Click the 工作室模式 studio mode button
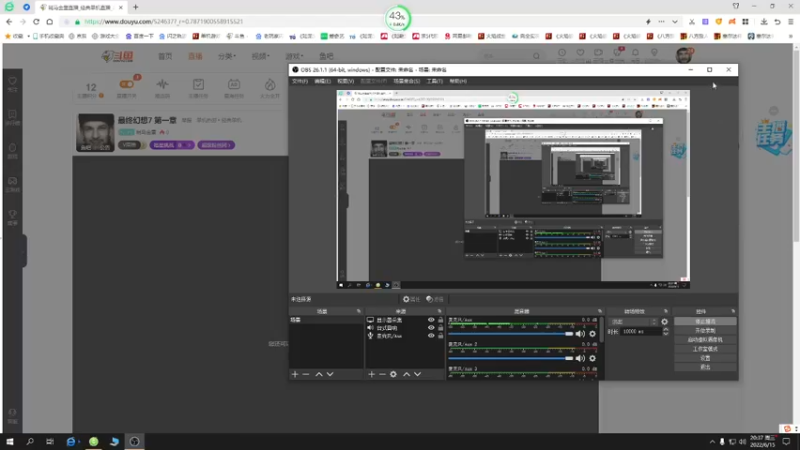The height and width of the screenshot is (450, 800). point(705,349)
